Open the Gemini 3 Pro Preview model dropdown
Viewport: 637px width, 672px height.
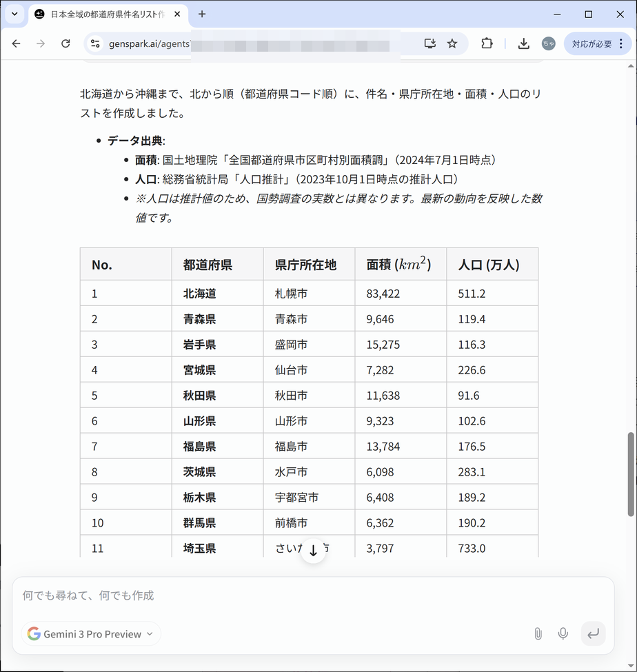(x=91, y=634)
